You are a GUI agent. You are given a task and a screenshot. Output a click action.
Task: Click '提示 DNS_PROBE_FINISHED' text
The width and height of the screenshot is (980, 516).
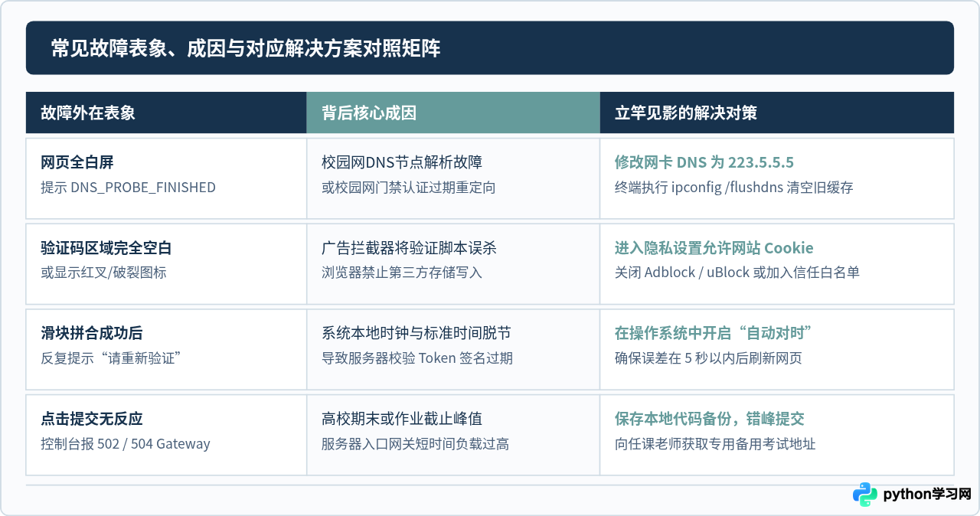point(128,188)
